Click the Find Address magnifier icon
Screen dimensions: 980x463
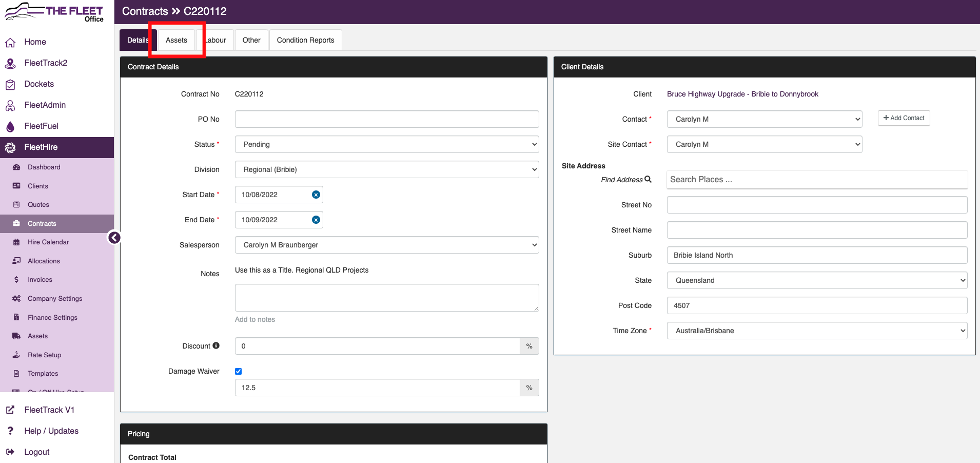pos(648,179)
